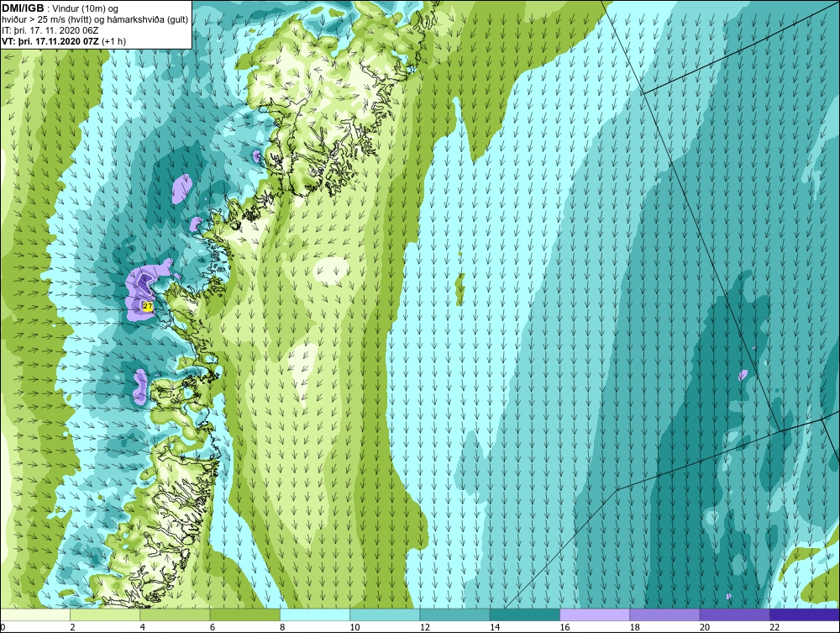This screenshot has width=840, height=633.
Task: Click the scale label '6'
Action: pos(213,628)
